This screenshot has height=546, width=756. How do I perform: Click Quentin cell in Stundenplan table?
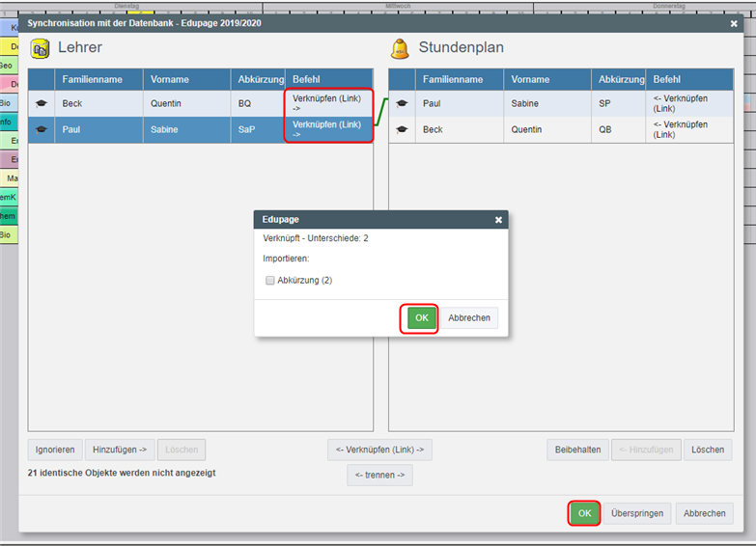(x=547, y=129)
